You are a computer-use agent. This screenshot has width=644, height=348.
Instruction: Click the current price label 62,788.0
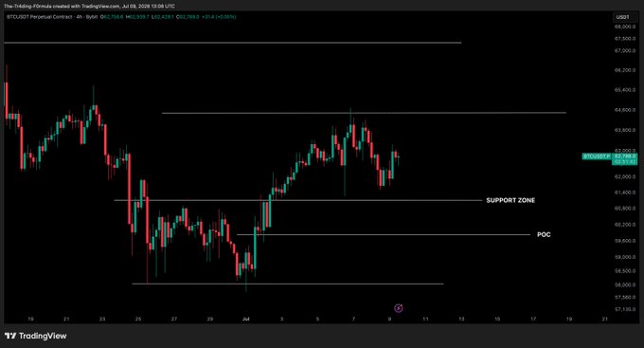point(625,156)
